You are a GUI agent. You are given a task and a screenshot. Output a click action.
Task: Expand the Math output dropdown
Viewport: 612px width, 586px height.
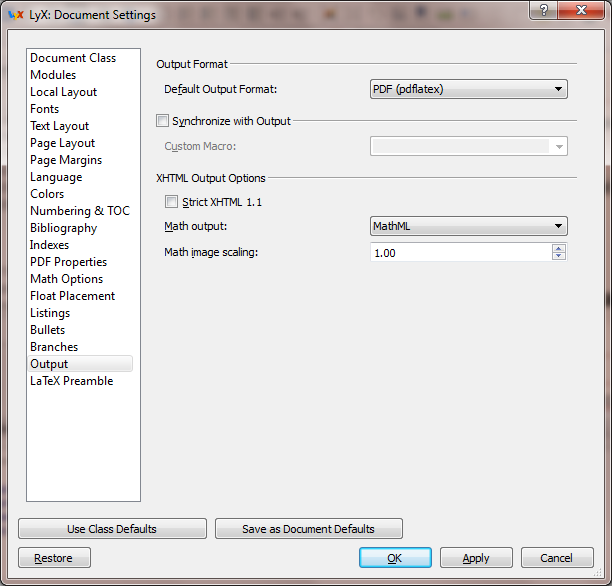click(x=469, y=226)
